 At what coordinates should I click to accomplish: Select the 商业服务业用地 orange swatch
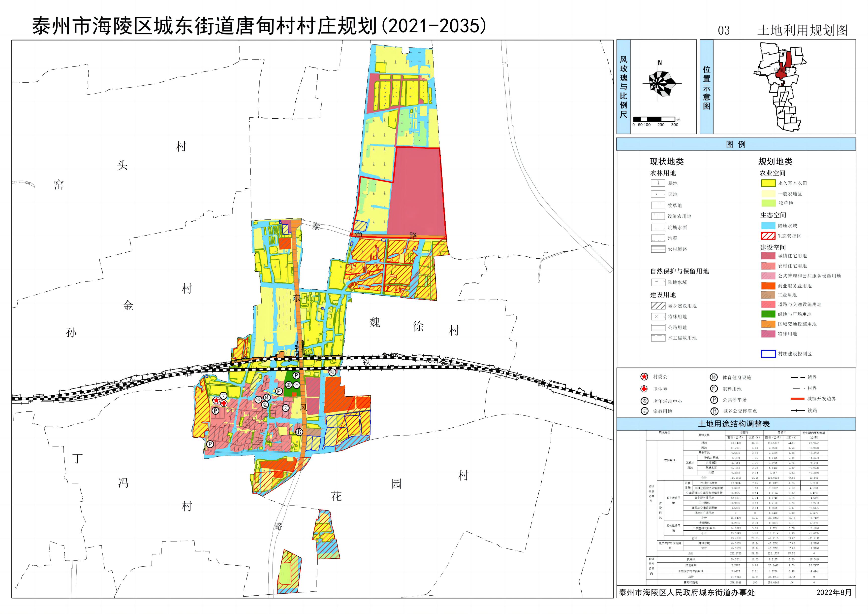pos(768,286)
